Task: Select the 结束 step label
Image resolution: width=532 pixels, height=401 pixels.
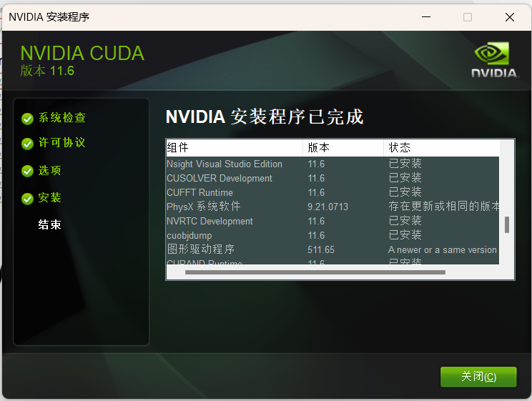Action: tap(50, 224)
